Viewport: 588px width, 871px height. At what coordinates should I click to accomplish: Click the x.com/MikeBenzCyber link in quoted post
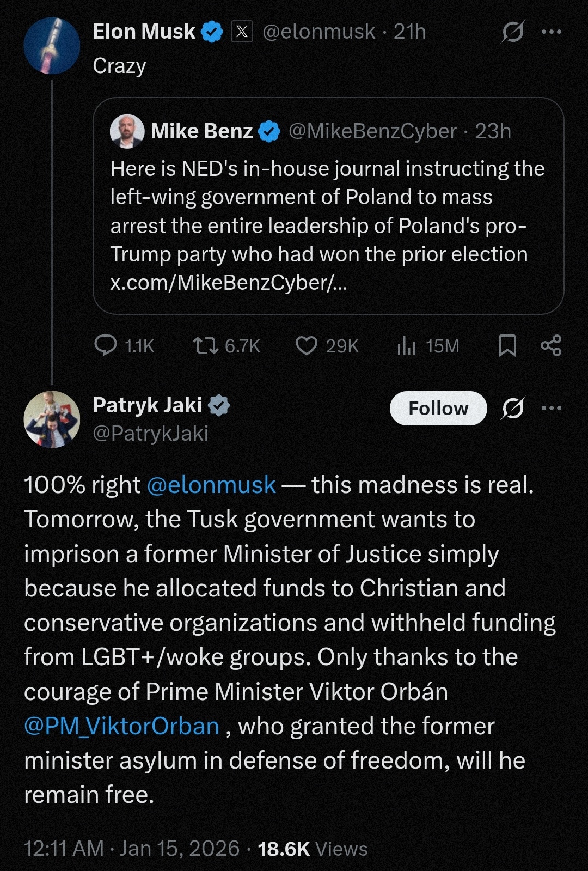click(228, 283)
